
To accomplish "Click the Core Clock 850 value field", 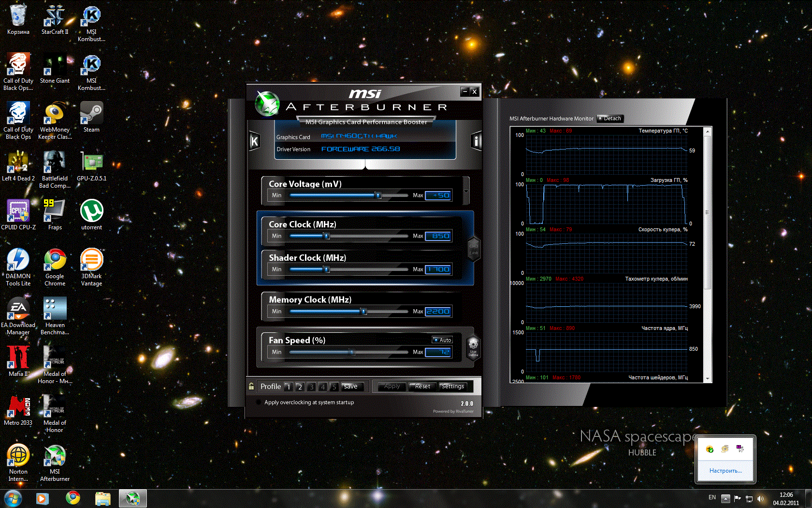I will (438, 236).
